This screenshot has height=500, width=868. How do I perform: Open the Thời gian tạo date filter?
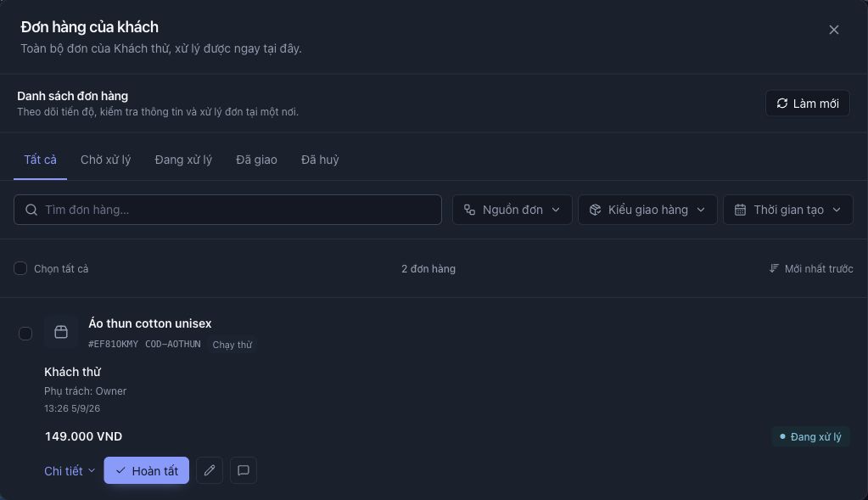click(787, 210)
